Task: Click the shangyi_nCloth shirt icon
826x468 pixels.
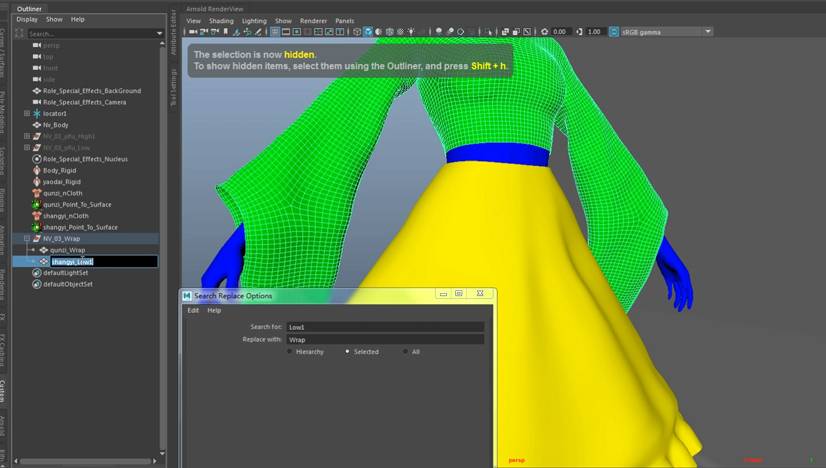Action: [x=37, y=216]
